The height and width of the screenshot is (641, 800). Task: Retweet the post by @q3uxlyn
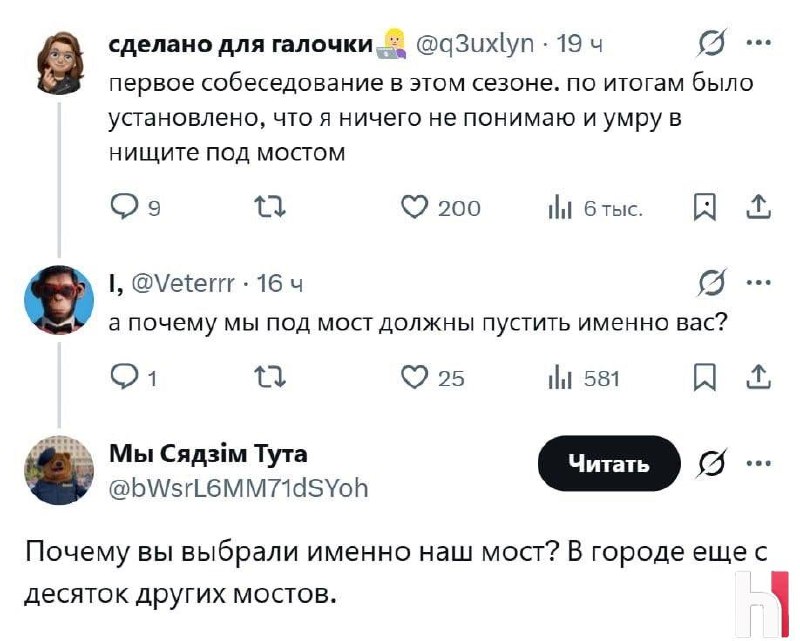(270, 208)
